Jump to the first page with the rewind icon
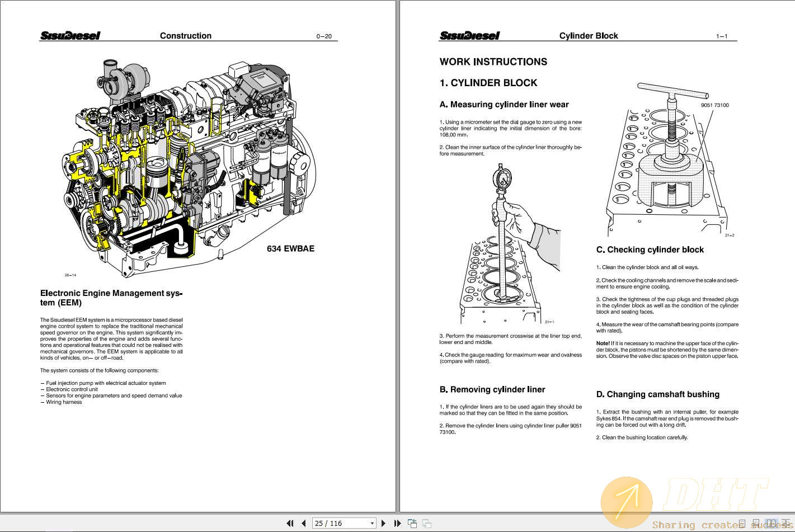The width and height of the screenshot is (795, 532). (290, 523)
